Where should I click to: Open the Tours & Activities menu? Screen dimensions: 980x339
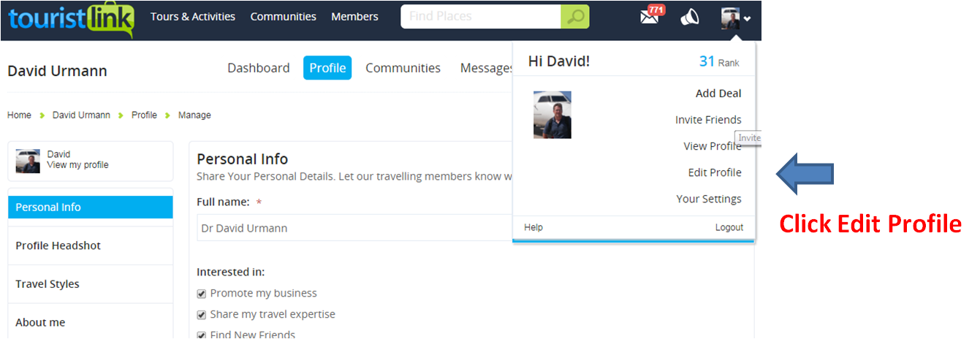point(193,16)
